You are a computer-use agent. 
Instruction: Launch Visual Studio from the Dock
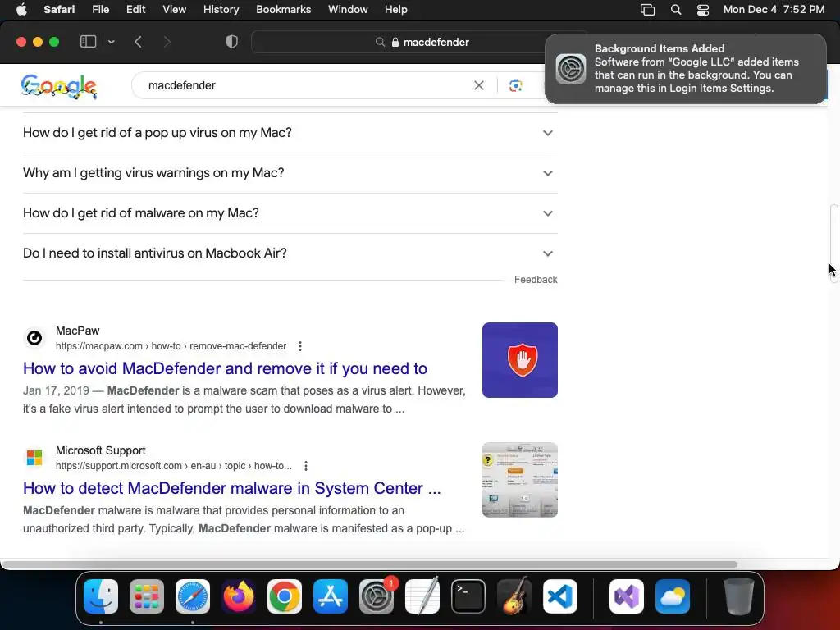(x=627, y=596)
